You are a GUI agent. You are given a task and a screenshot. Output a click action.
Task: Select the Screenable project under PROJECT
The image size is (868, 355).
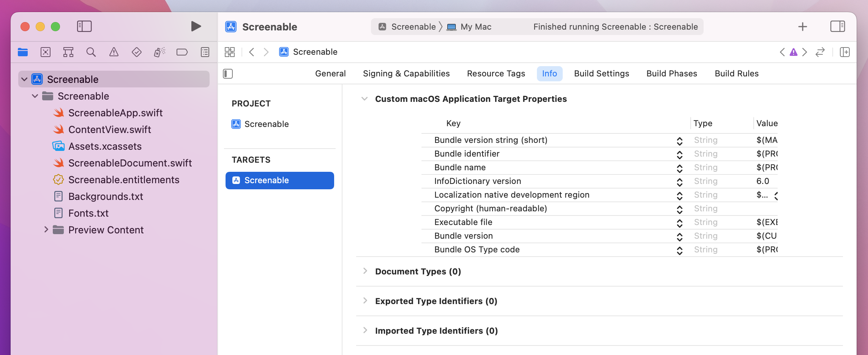[266, 124]
